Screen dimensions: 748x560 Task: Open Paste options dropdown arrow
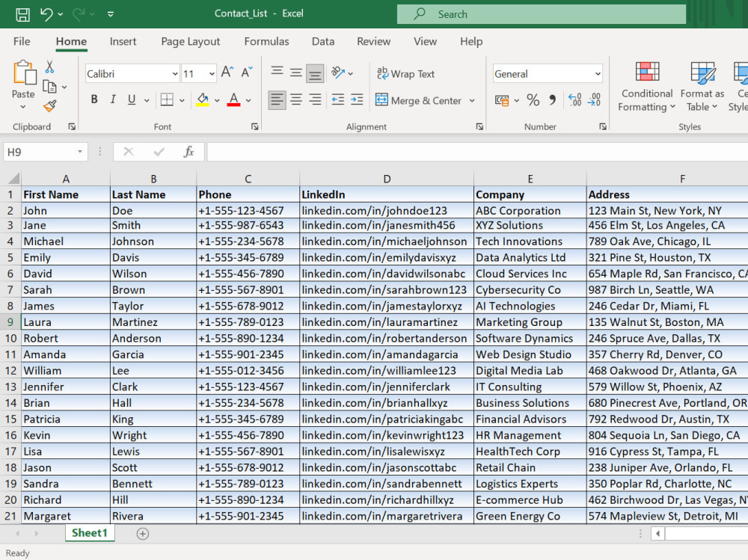click(23, 107)
